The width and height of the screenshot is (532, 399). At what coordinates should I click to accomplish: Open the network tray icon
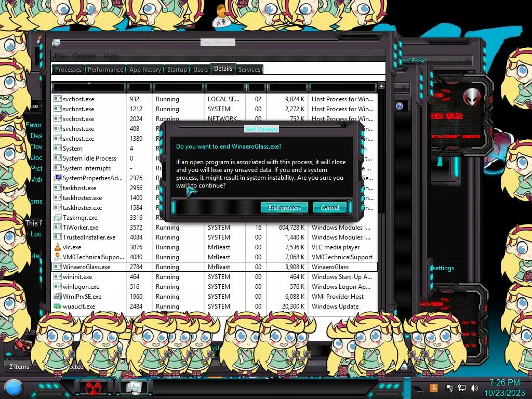pyautogui.click(x=461, y=388)
